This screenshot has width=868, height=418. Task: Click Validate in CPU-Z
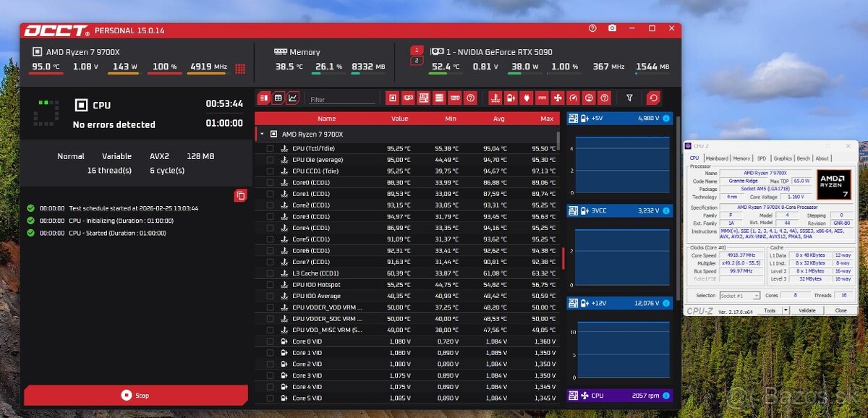808,310
